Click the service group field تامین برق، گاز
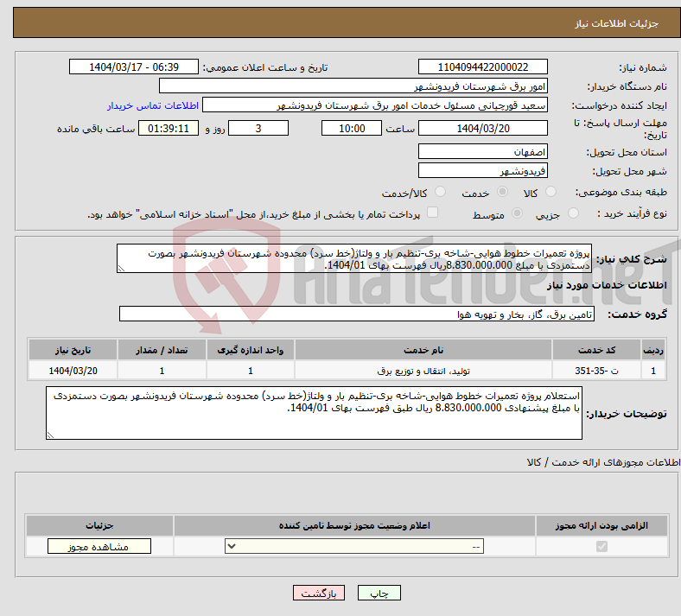681x616 pixels. pos(357,314)
